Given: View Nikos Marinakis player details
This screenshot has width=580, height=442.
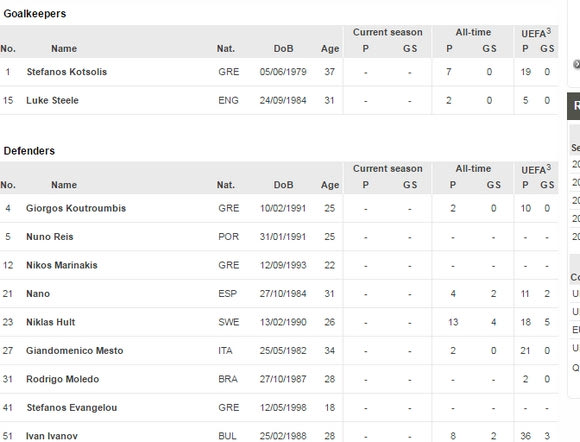Looking at the screenshot, I should coord(62,265).
